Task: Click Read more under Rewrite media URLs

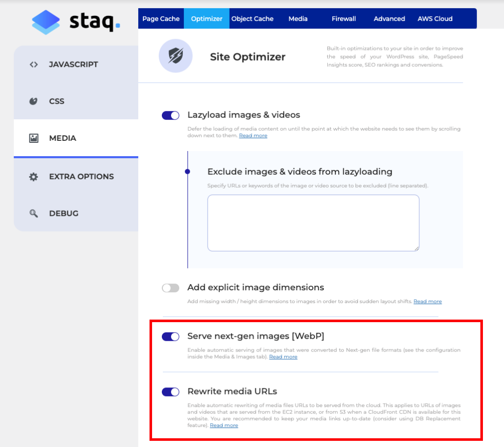Action: [223, 425]
